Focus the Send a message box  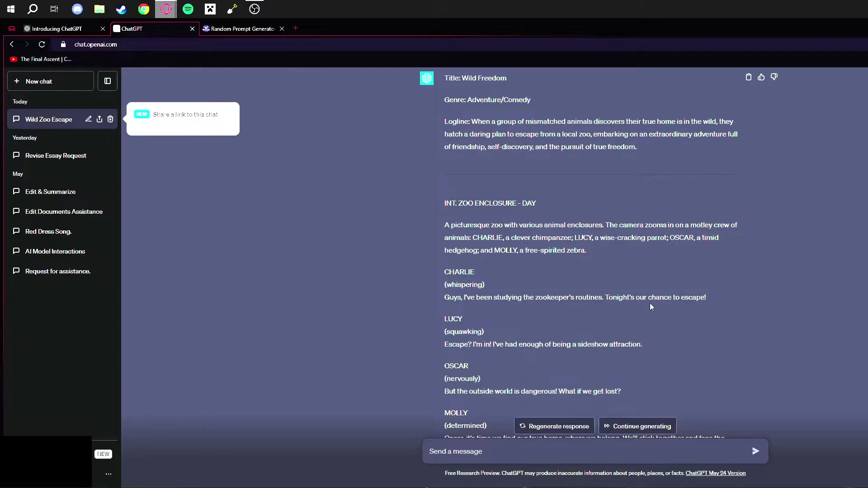pos(595,451)
